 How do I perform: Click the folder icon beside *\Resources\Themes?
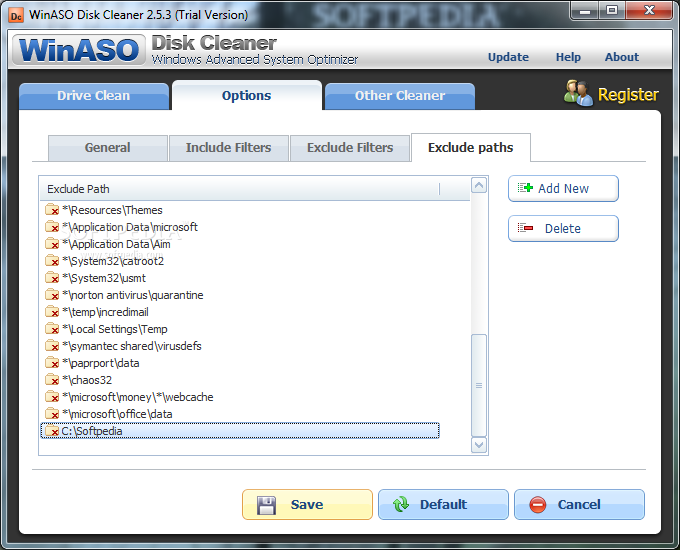click(52, 210)
